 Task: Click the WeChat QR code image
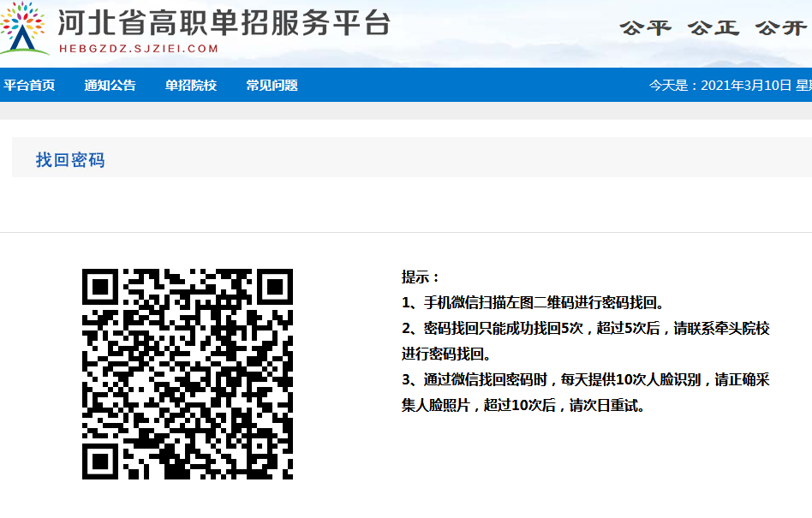pyautogui.click(x=188, y=374)
